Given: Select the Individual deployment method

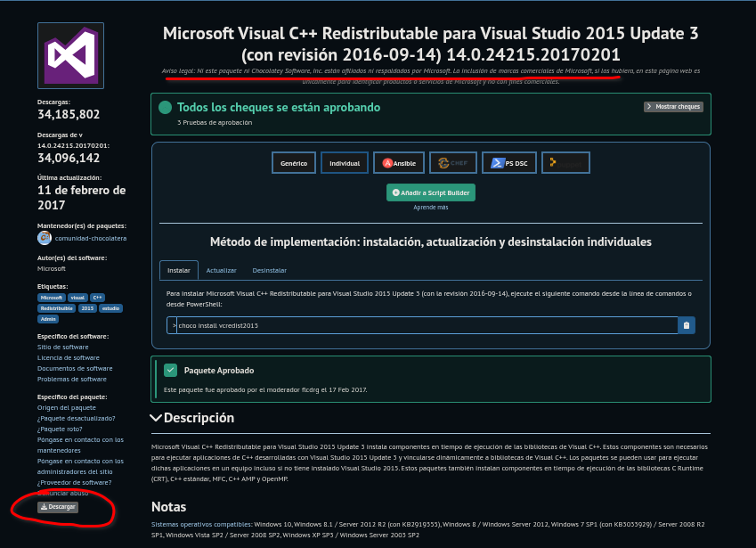Looking at the screenshot, I should [x=345, y=162].
